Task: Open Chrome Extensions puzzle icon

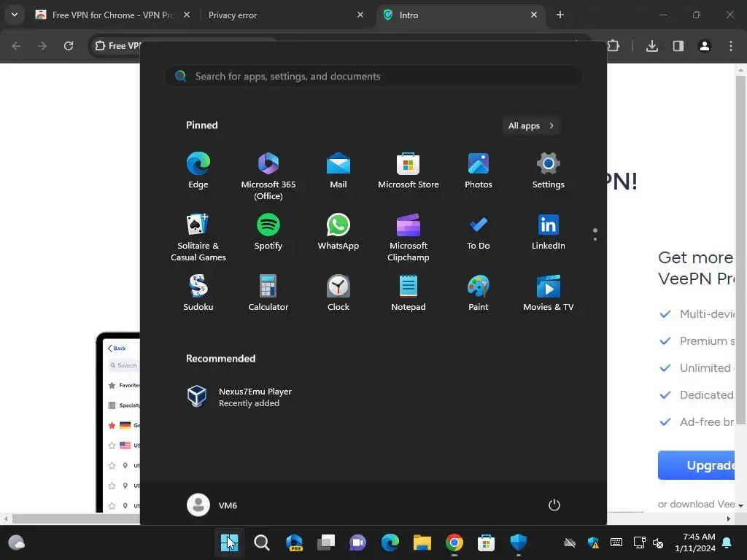Action: (614, 46)
